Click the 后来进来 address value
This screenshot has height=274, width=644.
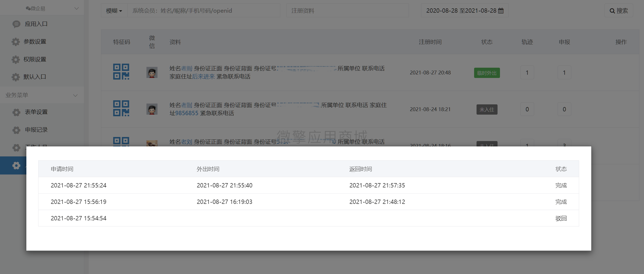point(204,77)
